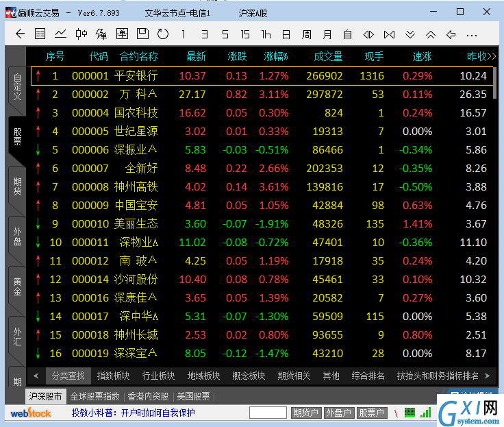
Task: Click the refresh circular arrow icon
Action: click(x=163, y=34)
